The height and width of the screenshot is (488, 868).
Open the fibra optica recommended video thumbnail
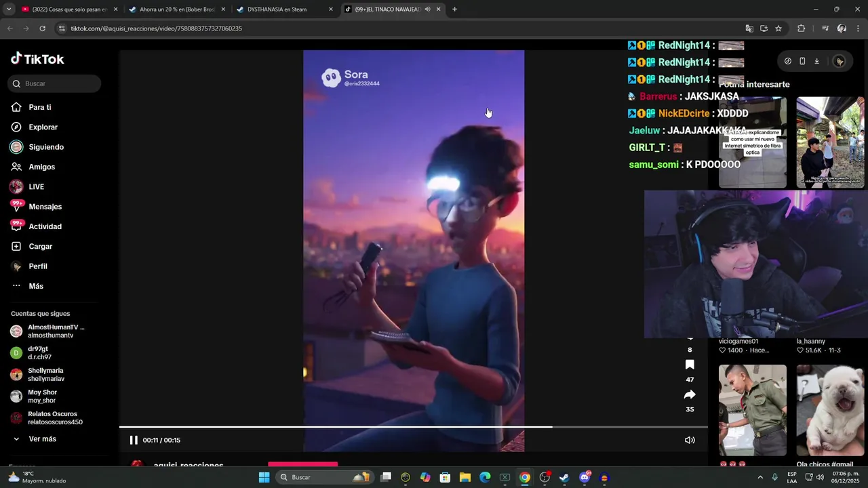point(753,142)
